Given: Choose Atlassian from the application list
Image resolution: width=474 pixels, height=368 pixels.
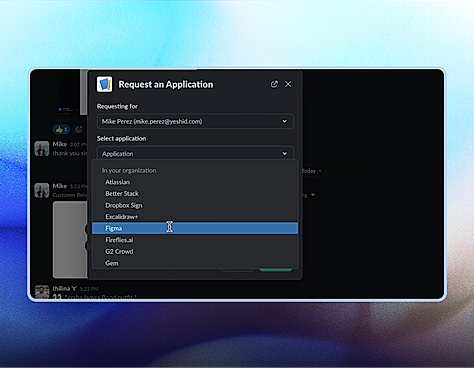Looking at the screenshot, I should (x=195, y=182).
